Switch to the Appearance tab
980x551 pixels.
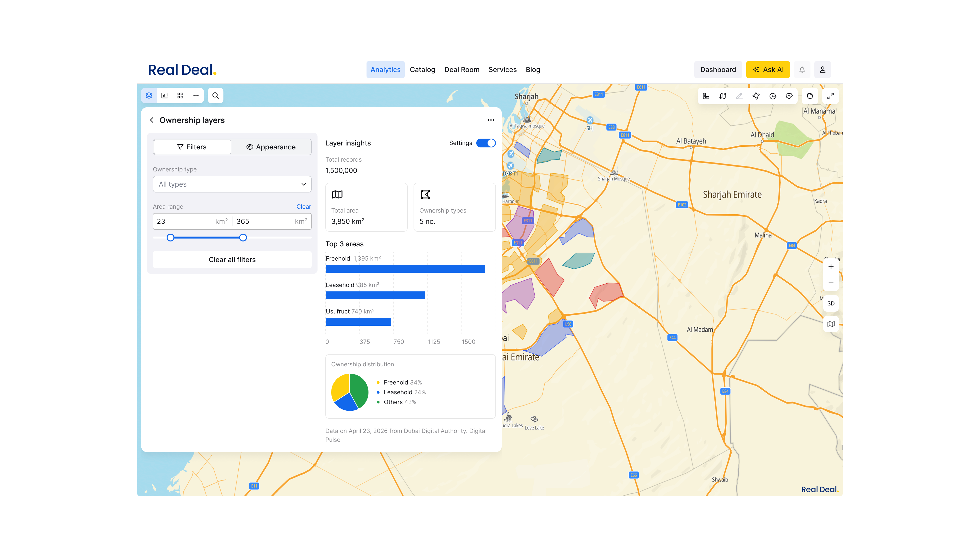(271, 147)
